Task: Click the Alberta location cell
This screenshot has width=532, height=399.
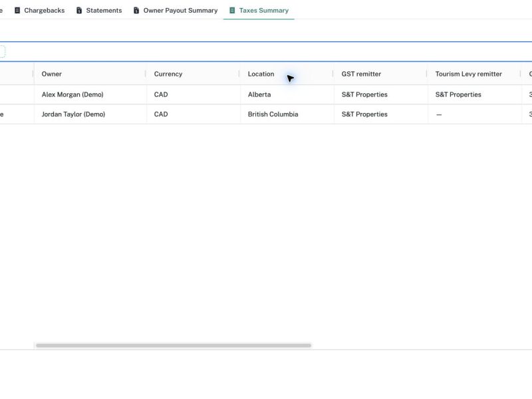Action: pyautogui.click(x=287, y=94)
